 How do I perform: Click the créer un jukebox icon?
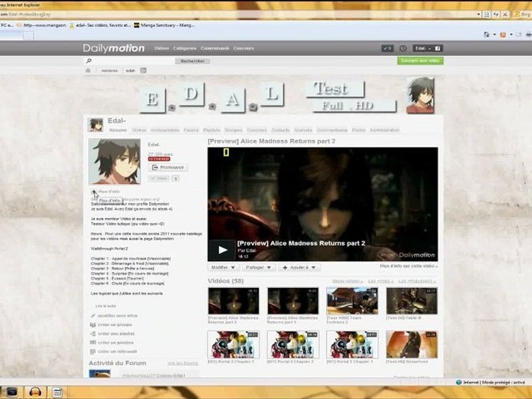tap(93, 342)
